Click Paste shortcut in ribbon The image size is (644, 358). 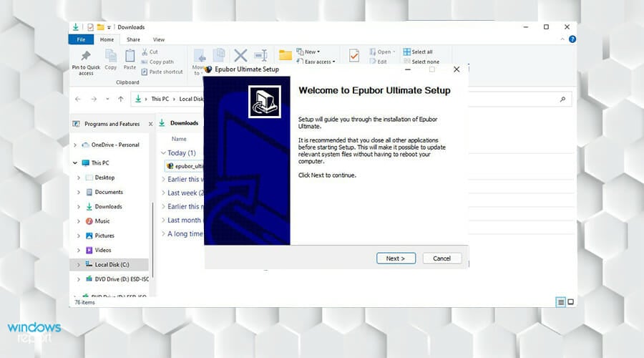tap(162, 72)
